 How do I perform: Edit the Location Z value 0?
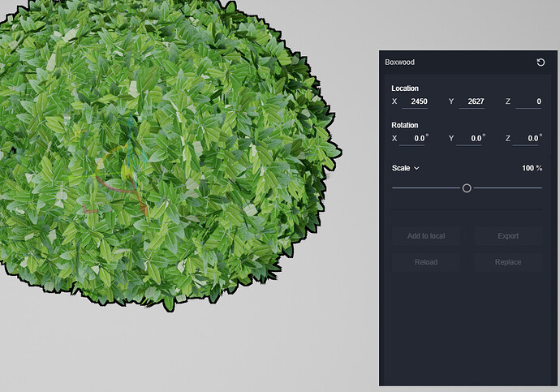pos(528,101)
